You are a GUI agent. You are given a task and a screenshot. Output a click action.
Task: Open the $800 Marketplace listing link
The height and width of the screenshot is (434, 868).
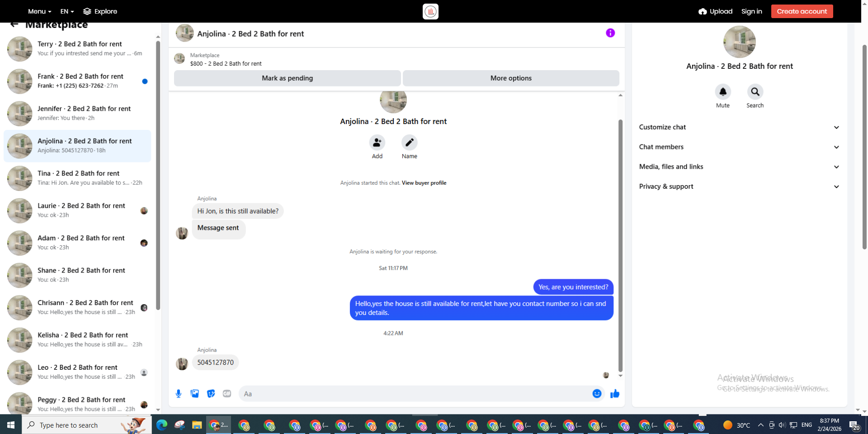226,64
